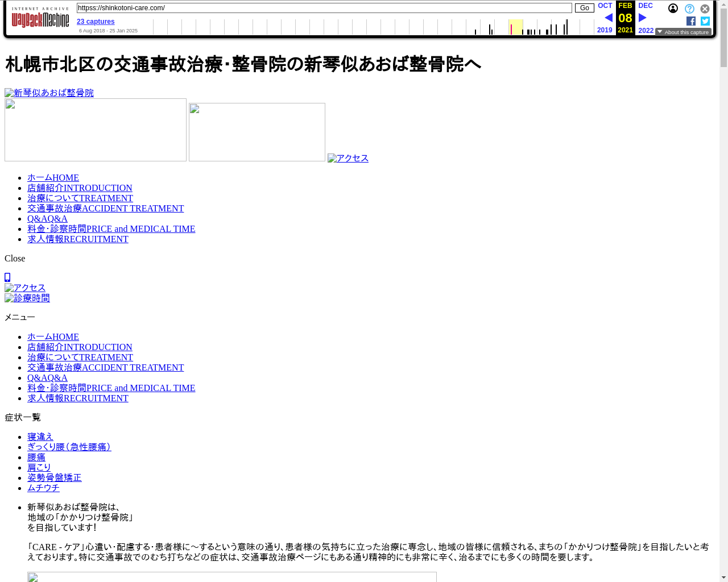Open the Wayback help icon
This screenshot has width=728, height=582.
689,9
